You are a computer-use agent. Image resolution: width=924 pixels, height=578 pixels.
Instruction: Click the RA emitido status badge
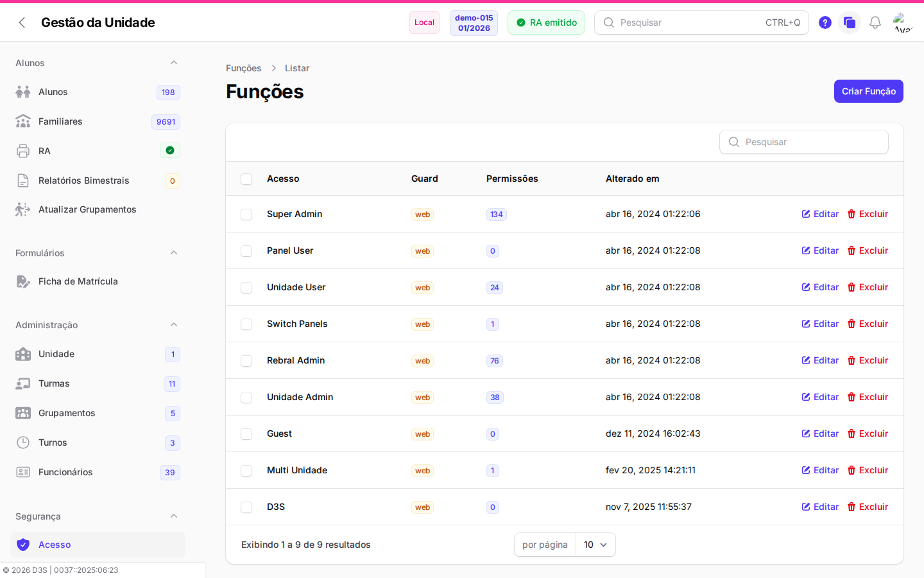click(x=546, y=22)
